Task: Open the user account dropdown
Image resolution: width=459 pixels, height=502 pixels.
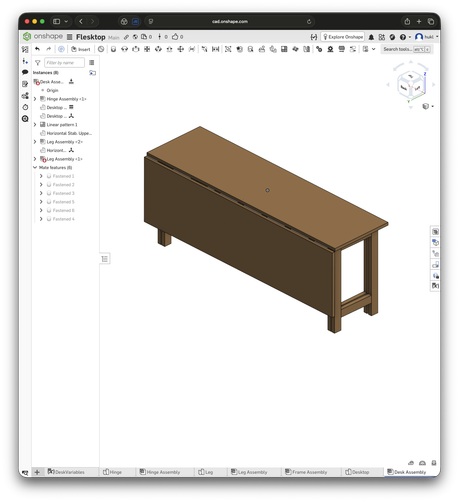Action: [x=426, y=37]
